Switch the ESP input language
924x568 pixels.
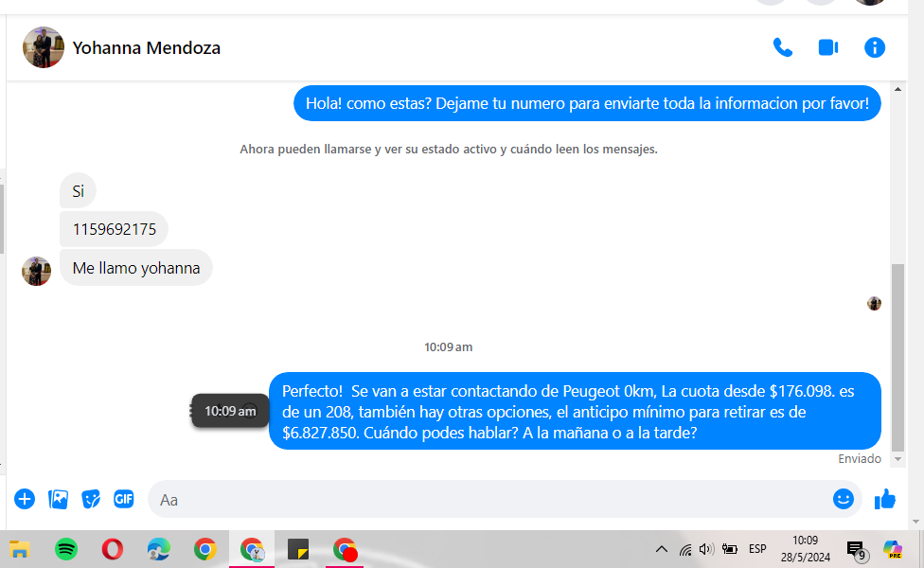click(x=757, y=549)
